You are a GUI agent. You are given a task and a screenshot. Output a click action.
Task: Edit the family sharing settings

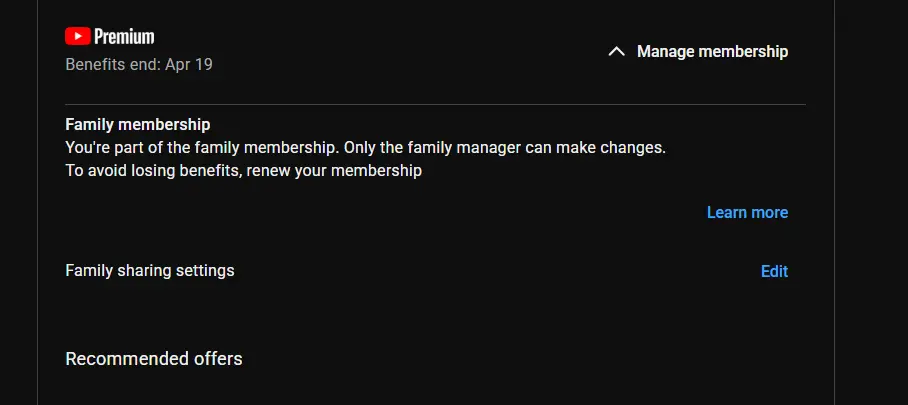[774, 271]
